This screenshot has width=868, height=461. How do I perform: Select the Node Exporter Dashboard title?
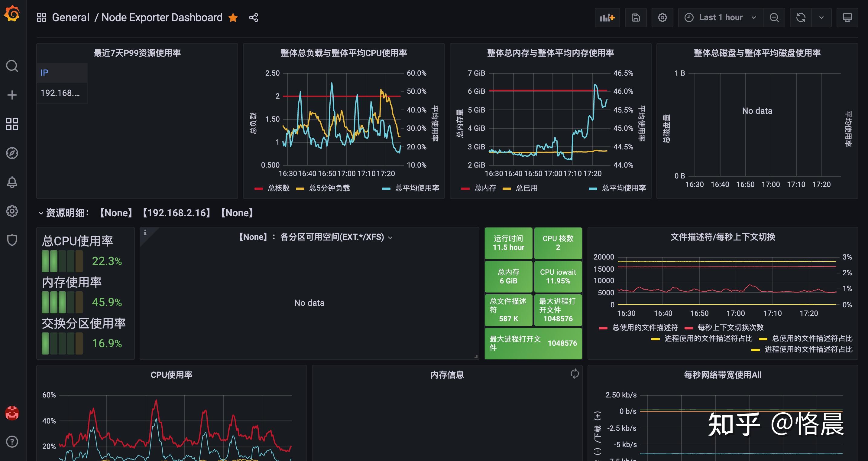[162, 17]
